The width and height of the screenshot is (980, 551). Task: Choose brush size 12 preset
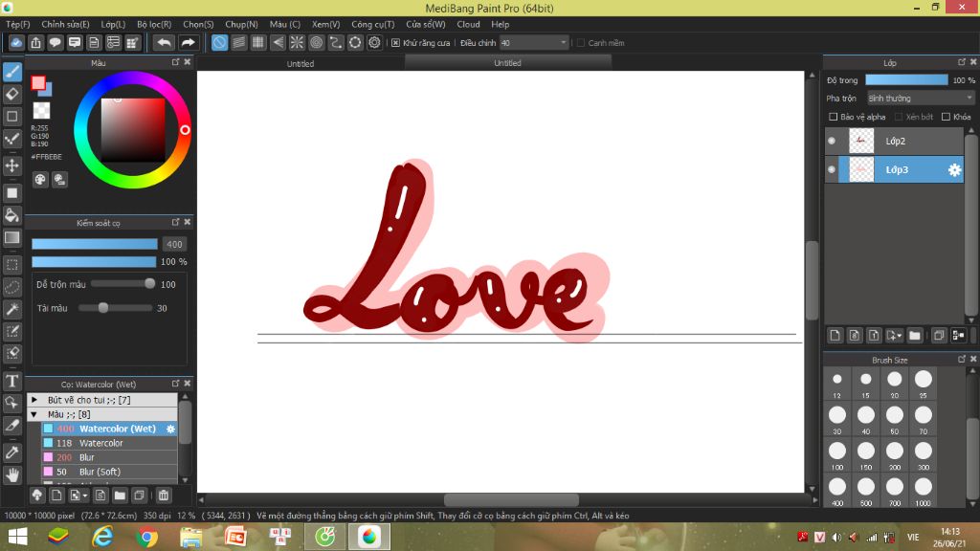pos(836,384)
